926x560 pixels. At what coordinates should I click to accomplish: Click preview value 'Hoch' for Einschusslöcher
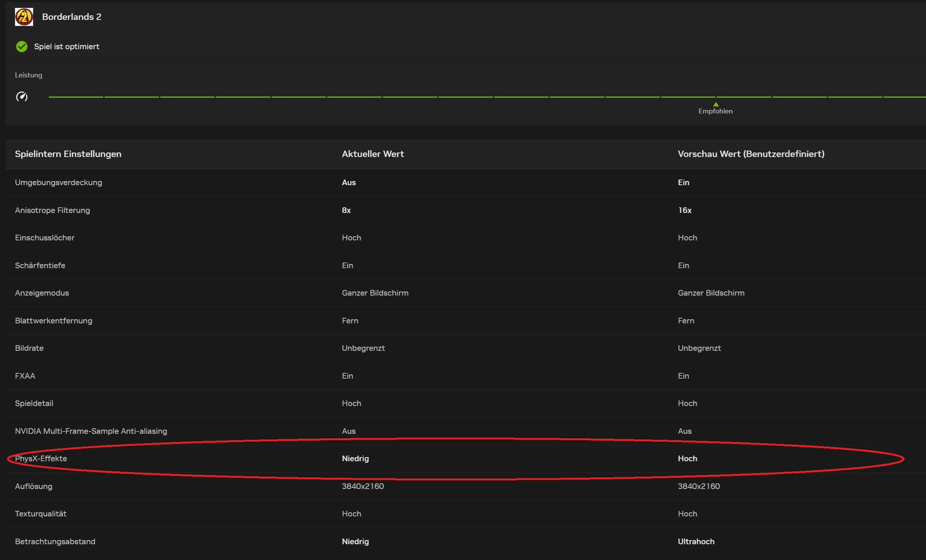[x=687, y=238]
